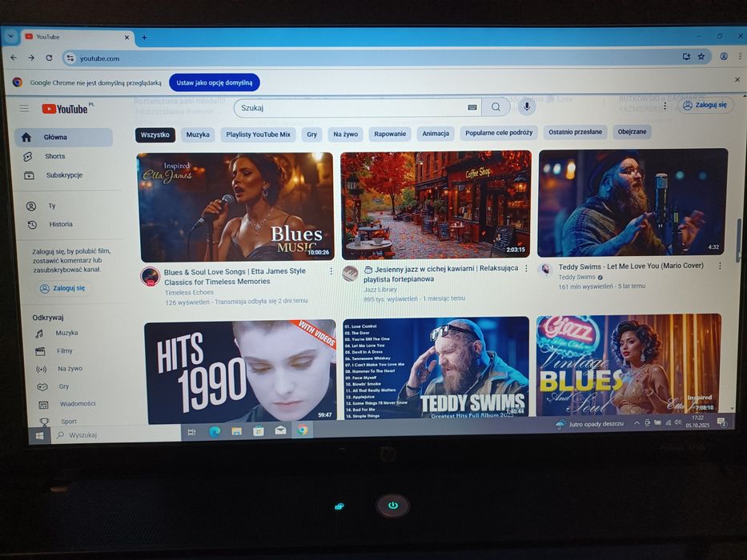Go forward with browser forward arrow
The image size is (747, 560).
[31, 58]
